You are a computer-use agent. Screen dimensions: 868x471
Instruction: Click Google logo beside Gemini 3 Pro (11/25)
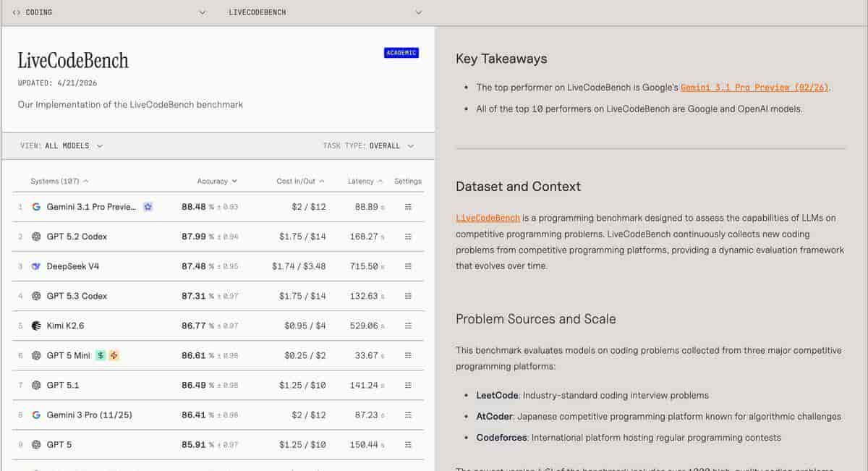pyautogui.click(x=36, y=415)
